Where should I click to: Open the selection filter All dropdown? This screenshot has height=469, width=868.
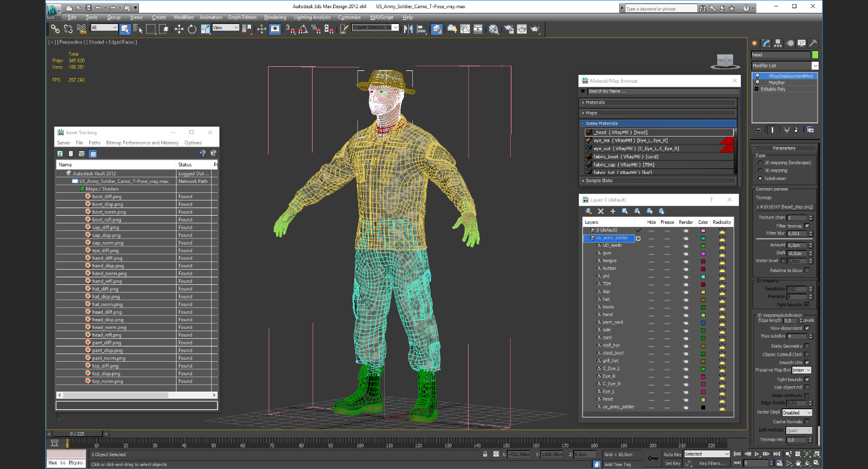(x=104, y=28)
